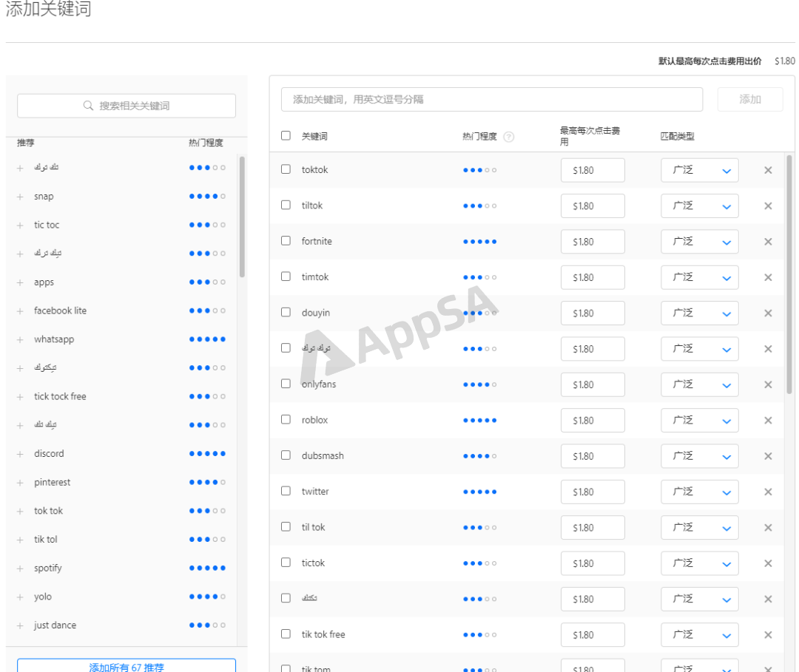Remove twitter keyword via X
Image resolution: width=799 pixels, height=672 pixels.
pyautogui.click(x=768, y=492)
